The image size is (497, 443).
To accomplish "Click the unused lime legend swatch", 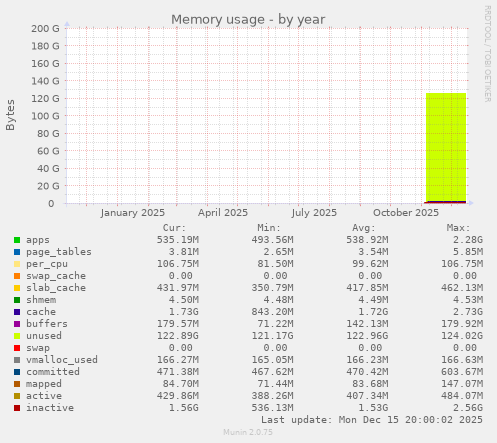I will pos(17,336).
